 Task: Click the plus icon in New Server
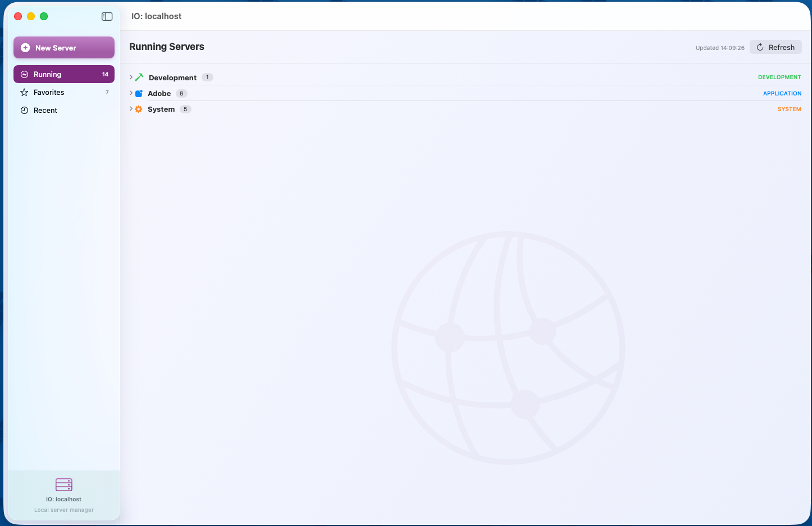click(25, 48)
